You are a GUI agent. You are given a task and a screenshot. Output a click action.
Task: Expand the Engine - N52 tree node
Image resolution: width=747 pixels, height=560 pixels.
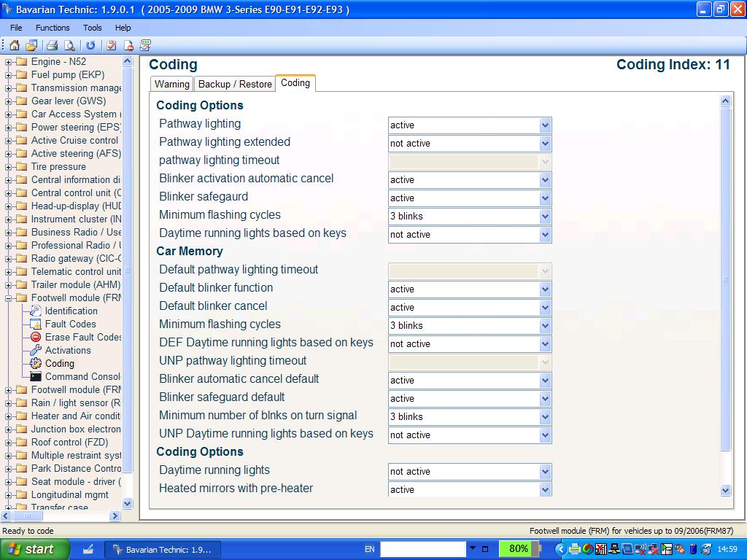(x=8, y=62)
